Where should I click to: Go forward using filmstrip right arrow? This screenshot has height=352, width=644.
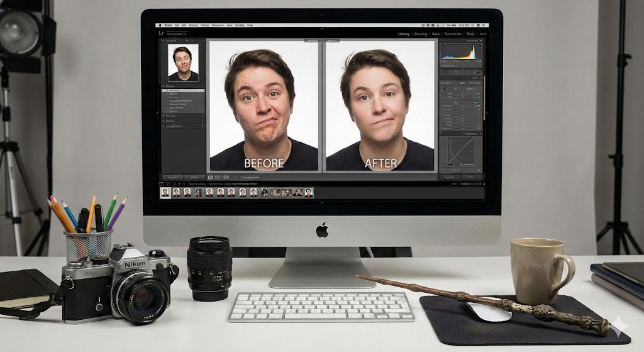point(184,184)
